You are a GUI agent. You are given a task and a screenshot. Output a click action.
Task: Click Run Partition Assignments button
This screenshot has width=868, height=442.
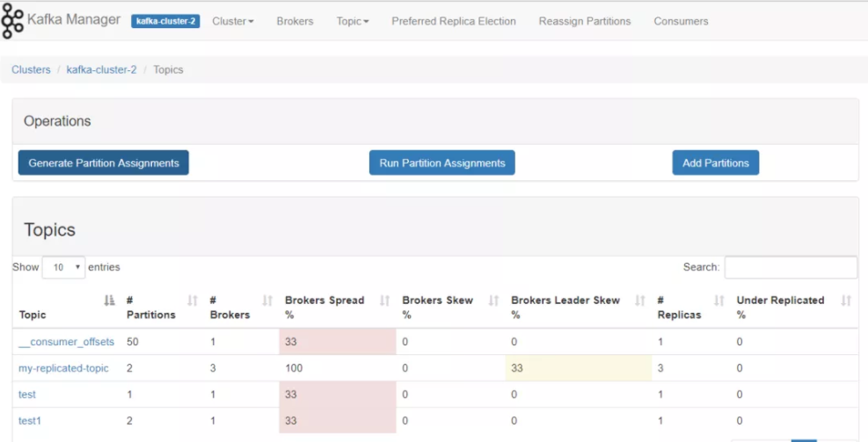[x=442, y=163]
